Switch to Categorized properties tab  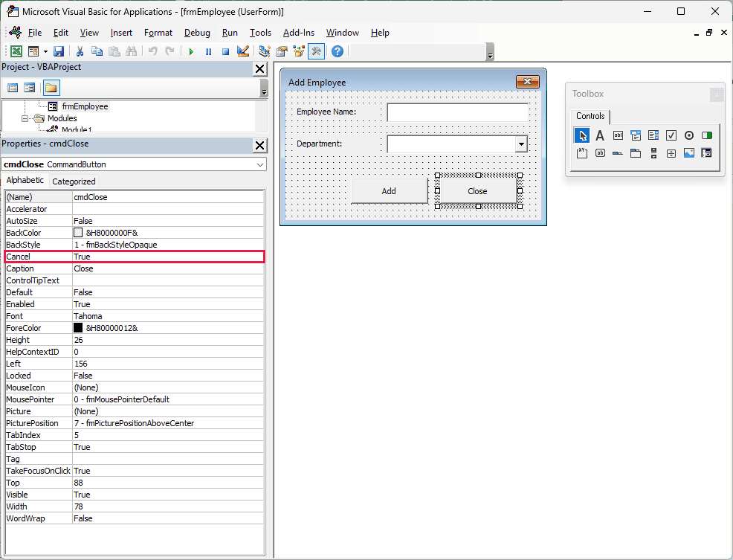(74, 181)
